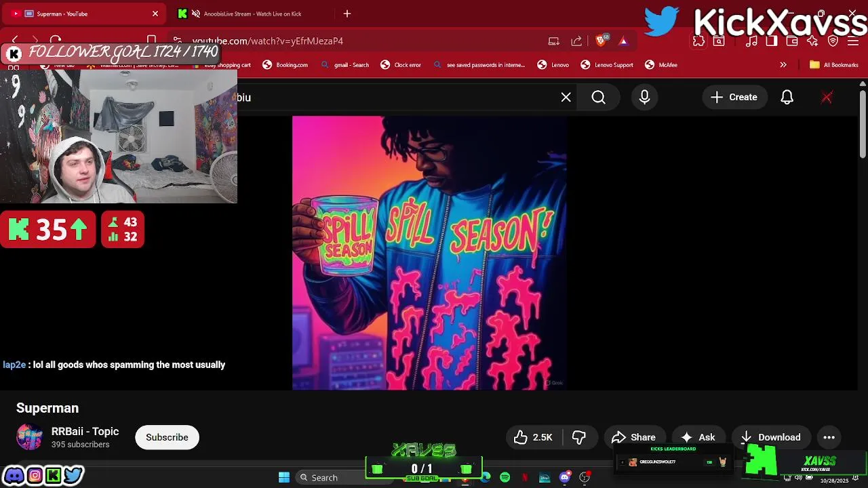The image size is (868, 488).
Task: Open Microsoft Edge from the taskbar
Action: click(485, 478)
